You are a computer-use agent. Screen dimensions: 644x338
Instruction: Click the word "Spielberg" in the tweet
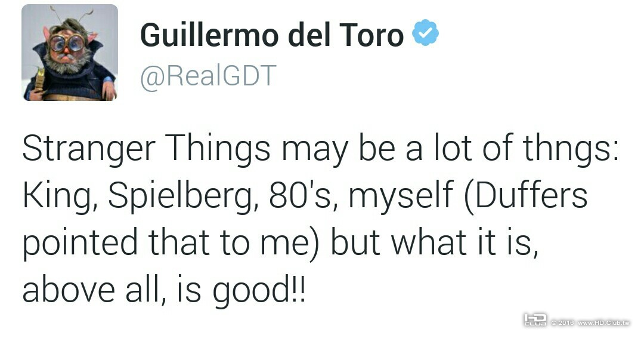click(x=184, y=196)
